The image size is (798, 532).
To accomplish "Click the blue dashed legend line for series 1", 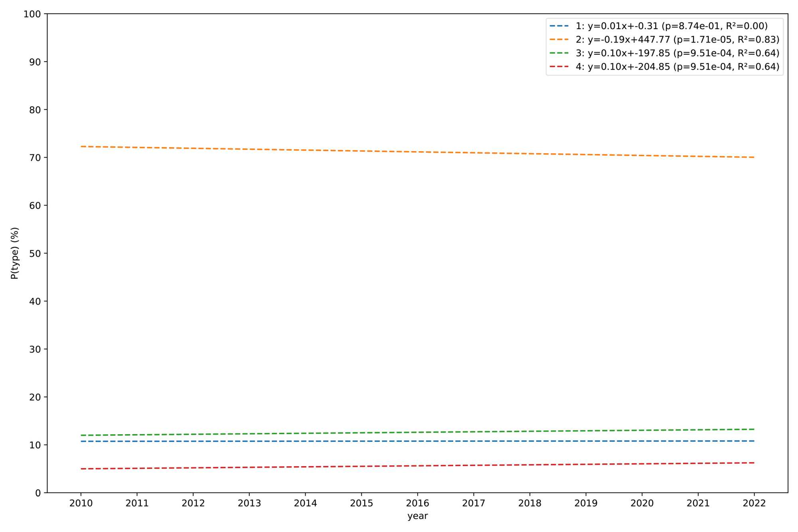I will pos(559,26).
